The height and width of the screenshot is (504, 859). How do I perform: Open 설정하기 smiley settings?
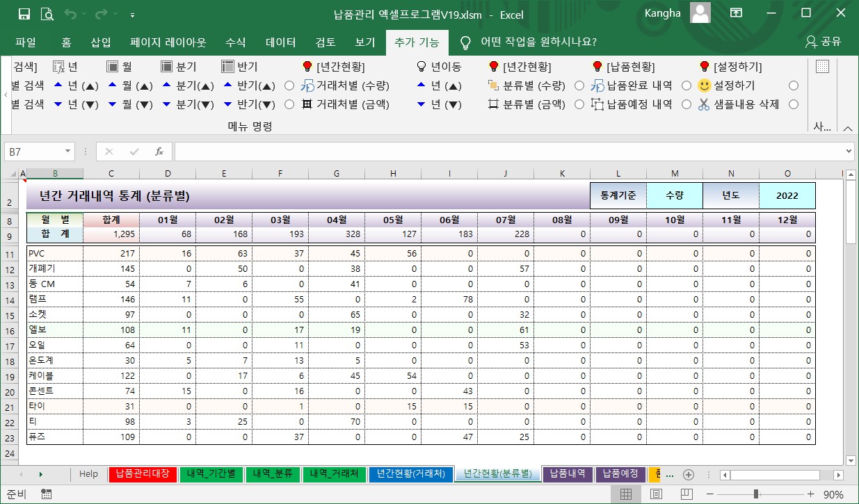pyautogui.click(x=726, y=86)
